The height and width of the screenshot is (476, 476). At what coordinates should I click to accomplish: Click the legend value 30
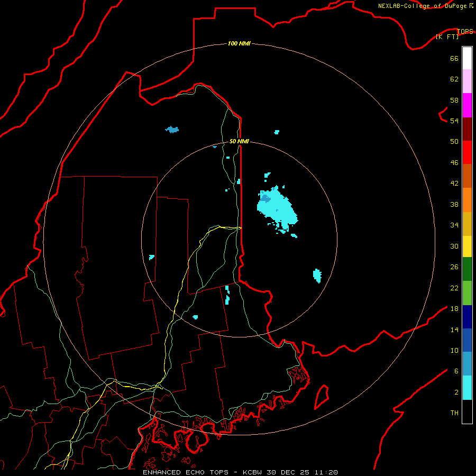(454, 246)
